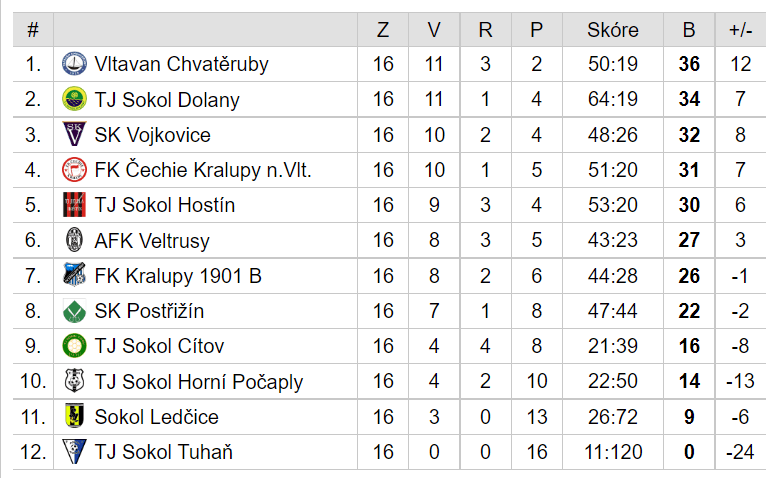Open the Vltavan Chvatěruby team page
772x478 pixels.
[x=181, y=64]
